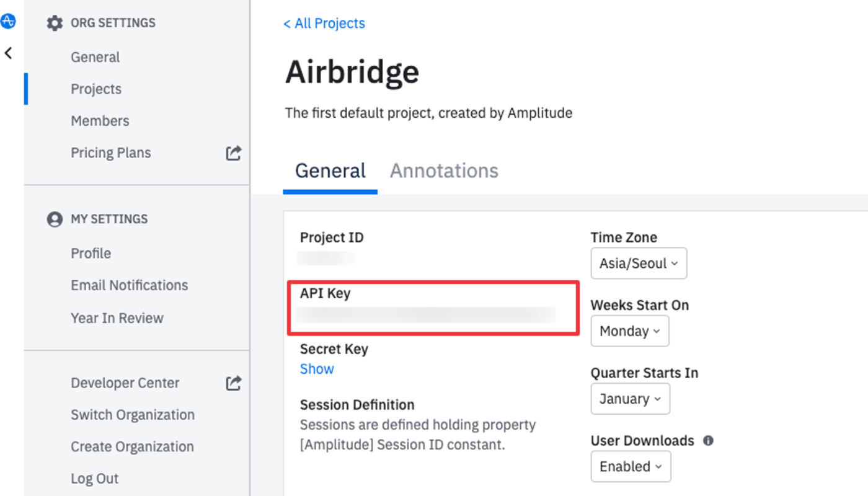Expand the Quarter Starts In dropdown
Viewport: 868px width, 496px height.
click(630, 399)
